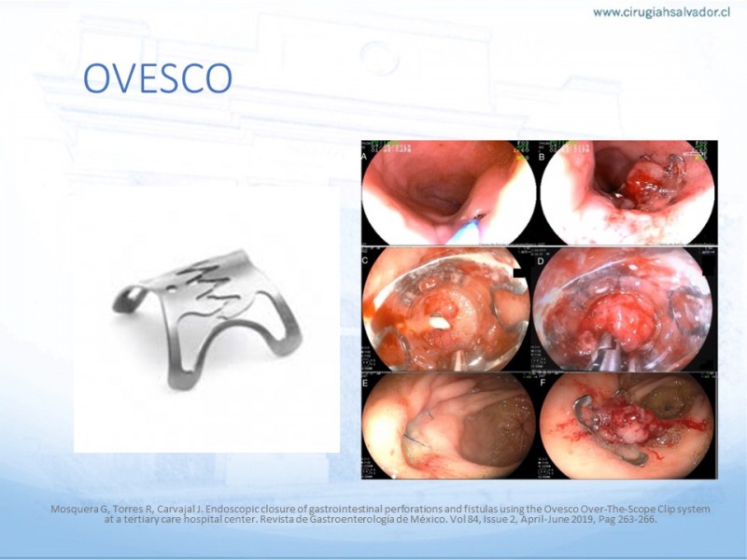Screen dimensions: 747x560
Task: Click the OVESCO clip product photo
Action: (206, 319)
